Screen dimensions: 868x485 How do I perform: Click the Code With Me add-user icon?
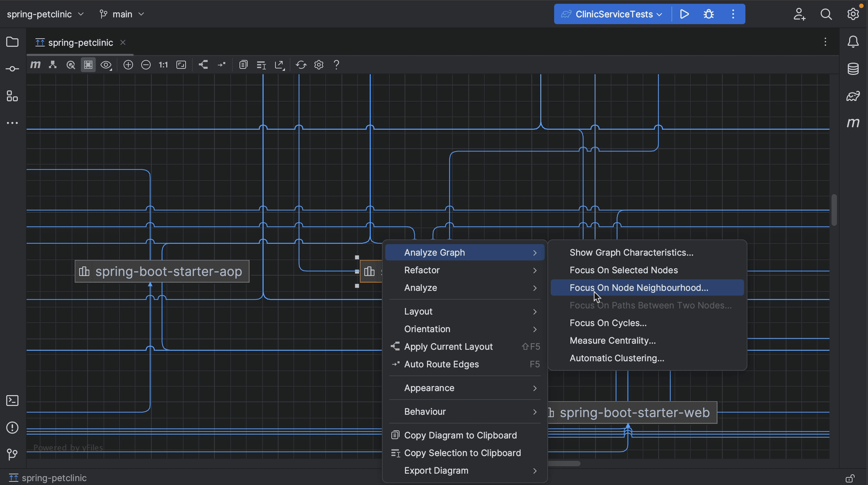799,14
